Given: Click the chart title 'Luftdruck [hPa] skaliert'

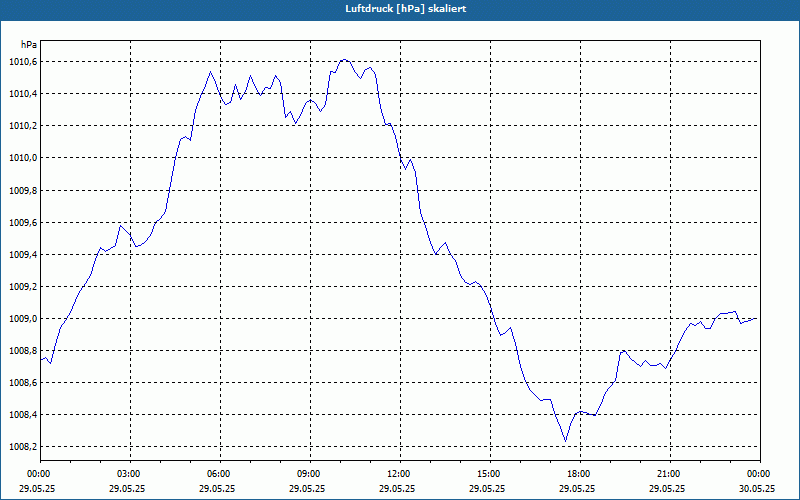Looking at the screenshot, I should (x=405, y=9).
